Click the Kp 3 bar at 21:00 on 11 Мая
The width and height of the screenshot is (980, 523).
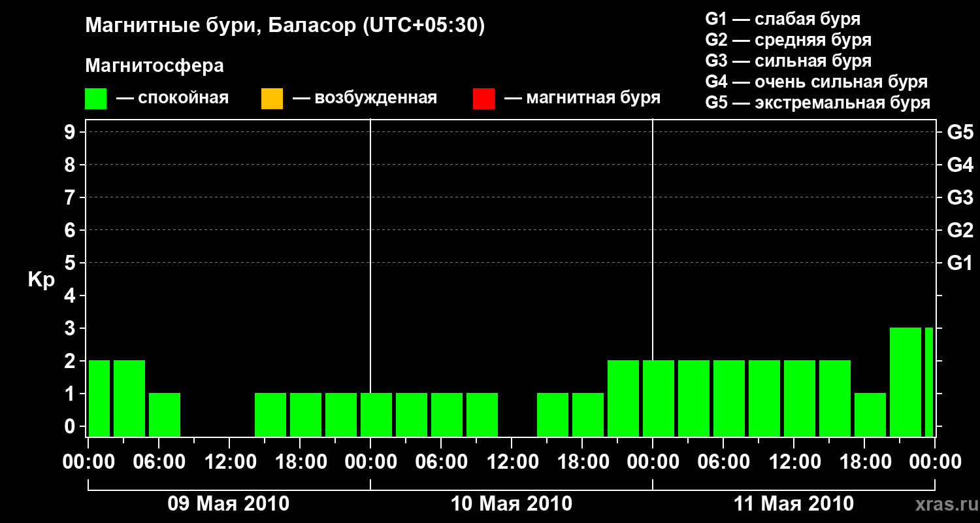906,382
